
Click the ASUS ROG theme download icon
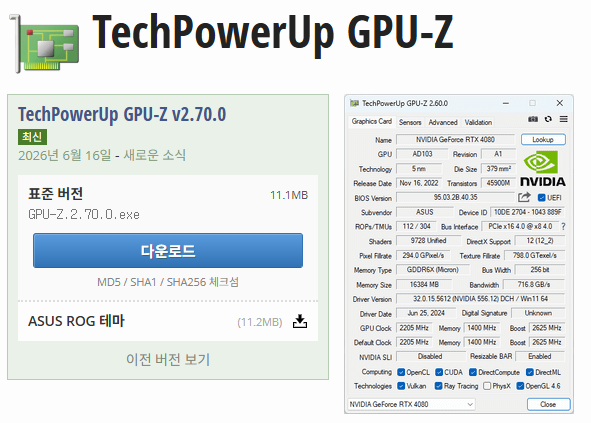pyautogui.click(x=300, y=322)
